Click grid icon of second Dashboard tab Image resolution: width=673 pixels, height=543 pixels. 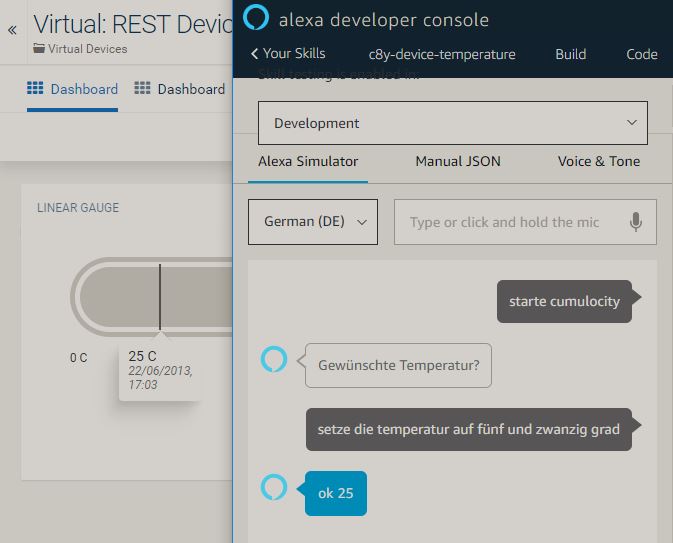142,89
